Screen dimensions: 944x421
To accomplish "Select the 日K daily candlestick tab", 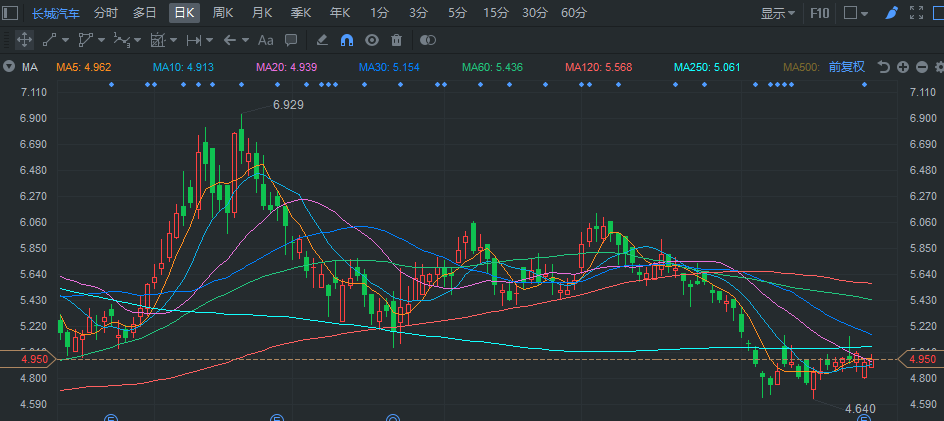I will click(184, 13).
